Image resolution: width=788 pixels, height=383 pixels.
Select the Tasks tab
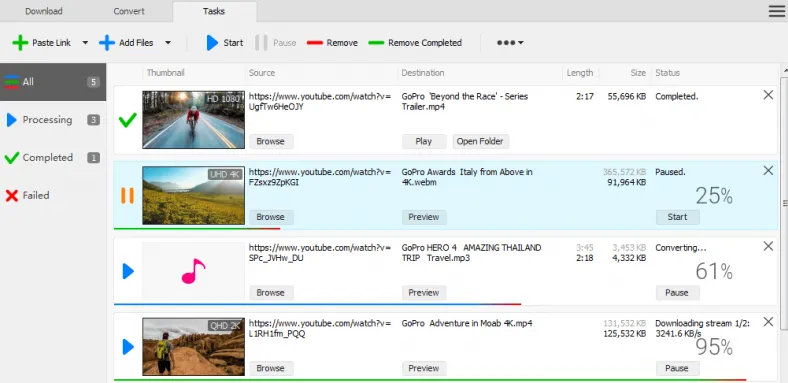214,11
